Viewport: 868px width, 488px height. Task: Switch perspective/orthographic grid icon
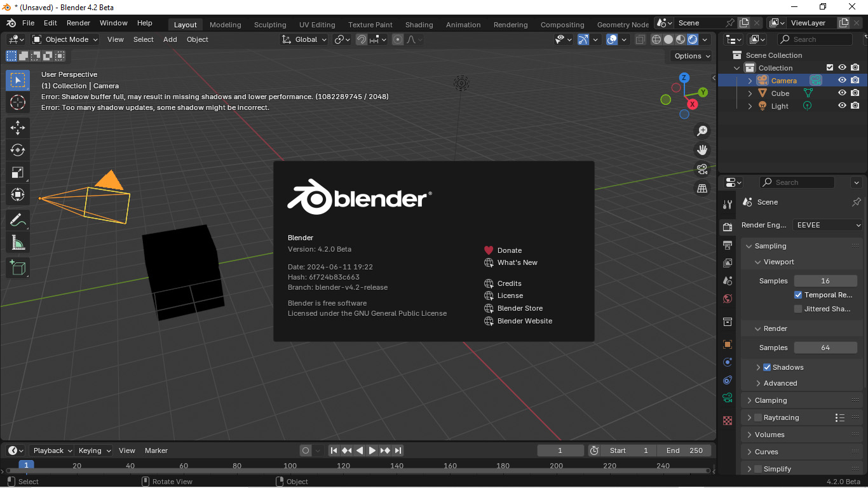[x=702, y=188]
